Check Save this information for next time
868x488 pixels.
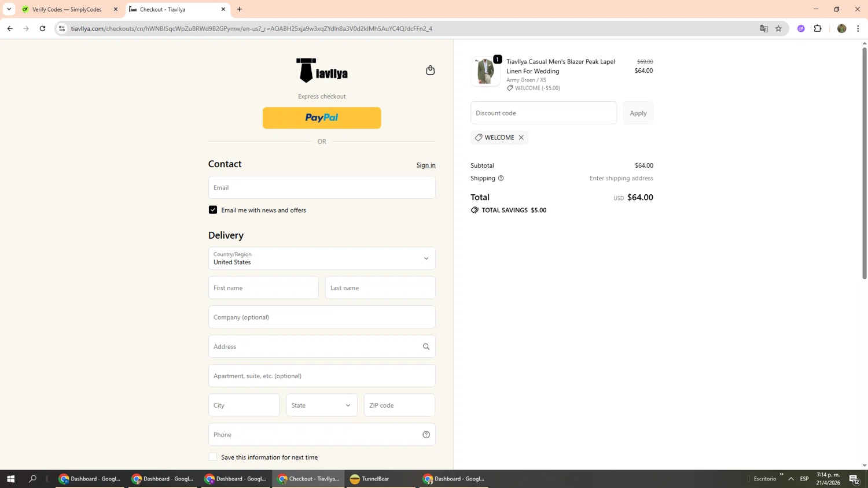click(213, 457)
